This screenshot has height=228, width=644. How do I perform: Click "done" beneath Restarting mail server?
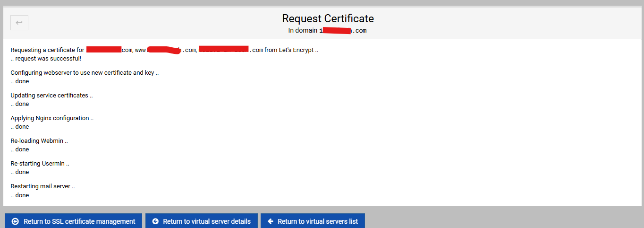[22, 195]
